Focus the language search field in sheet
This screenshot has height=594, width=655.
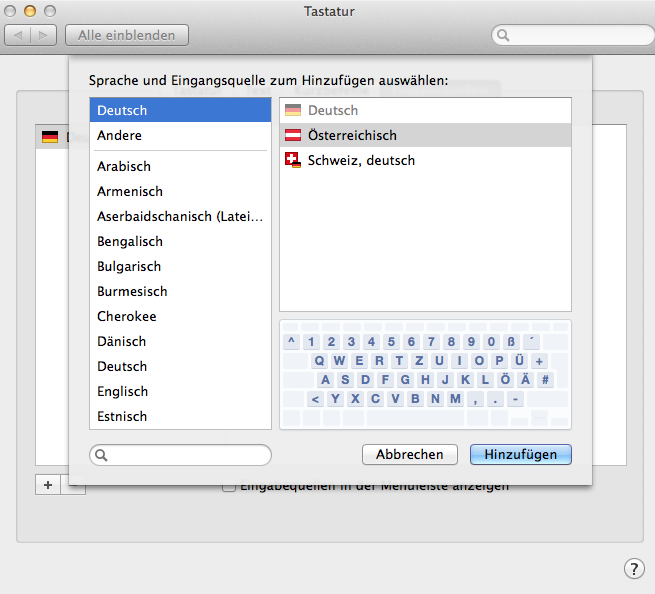pos(180,455)
